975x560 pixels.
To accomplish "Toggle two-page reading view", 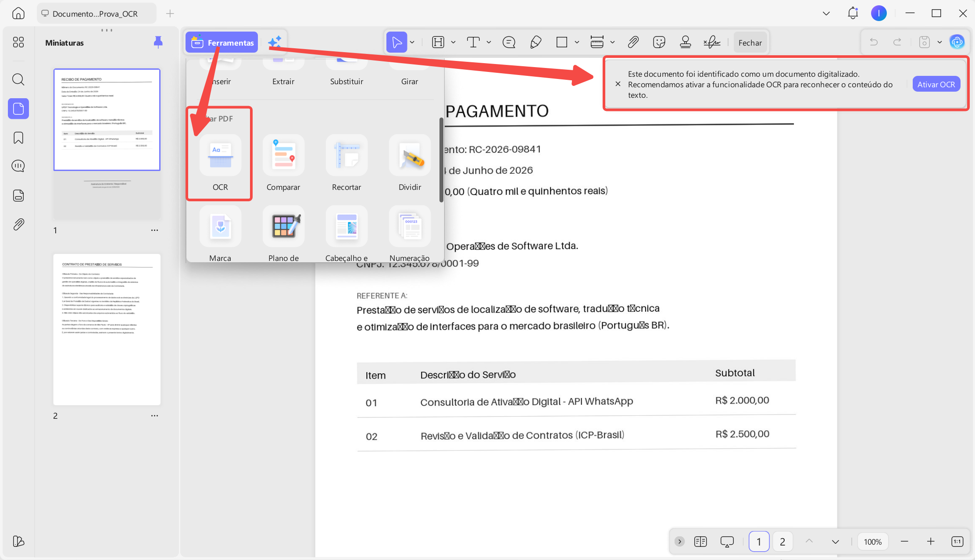I will (700, 542).
